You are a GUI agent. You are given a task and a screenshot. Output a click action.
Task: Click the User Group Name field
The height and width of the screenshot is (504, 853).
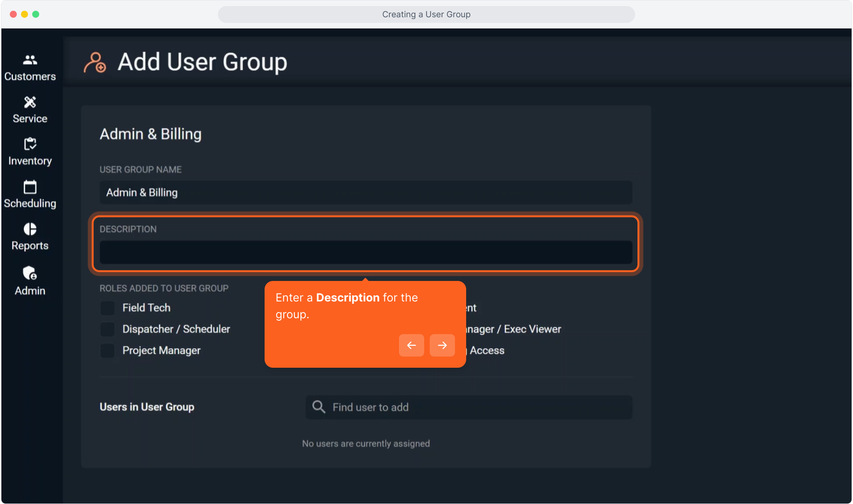[365, 193]
